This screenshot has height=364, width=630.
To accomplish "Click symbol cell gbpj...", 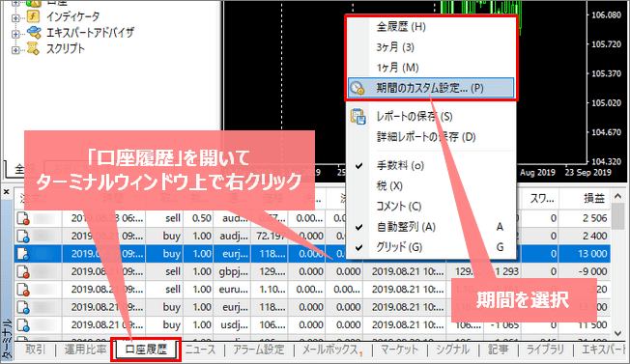I will (233, 272).
